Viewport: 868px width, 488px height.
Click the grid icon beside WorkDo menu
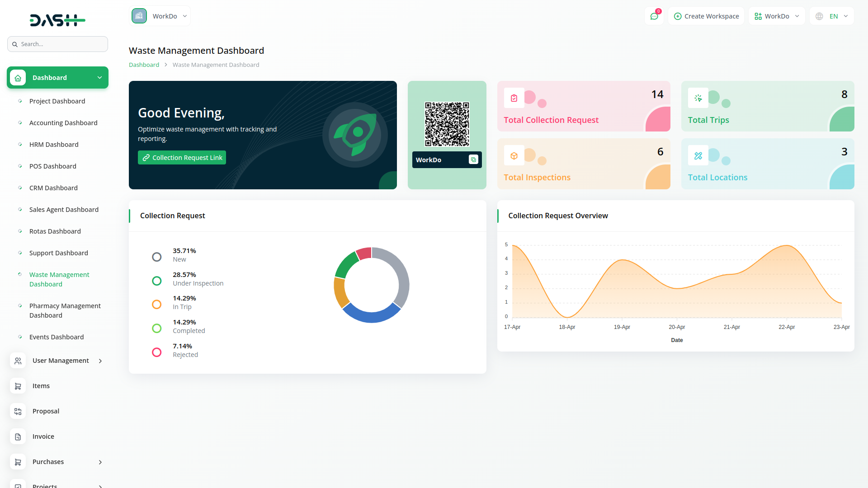coord(758,16)
